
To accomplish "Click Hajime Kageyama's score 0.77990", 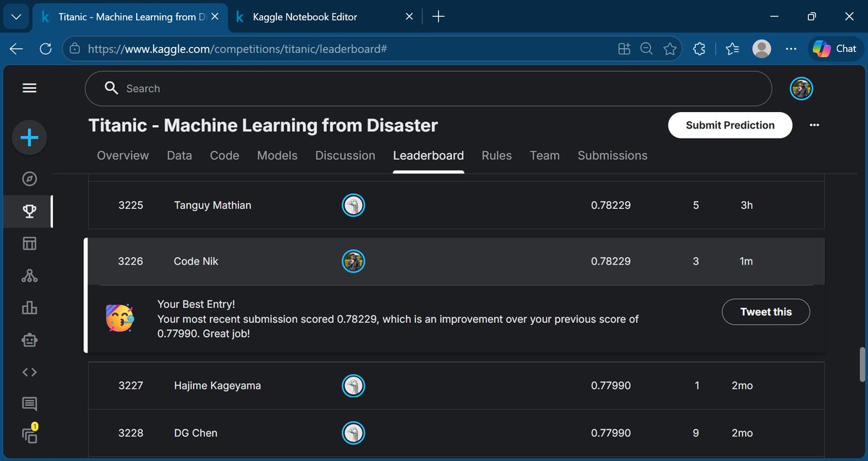I will (x=610, y=386).
